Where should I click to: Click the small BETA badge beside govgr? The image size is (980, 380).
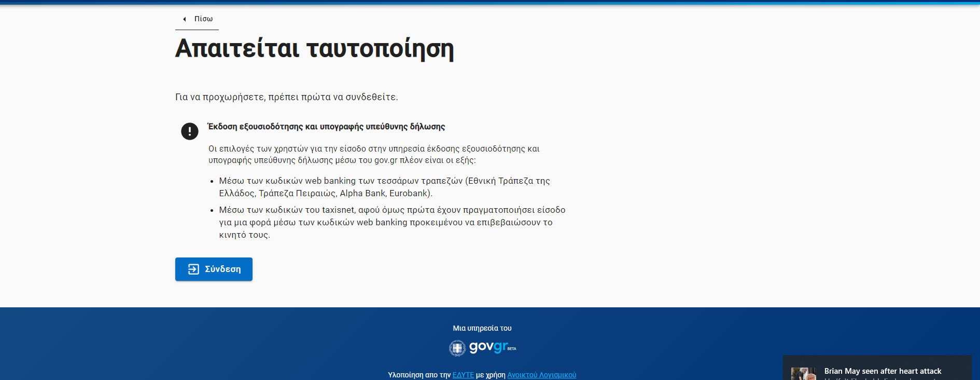tap(512, 349)
